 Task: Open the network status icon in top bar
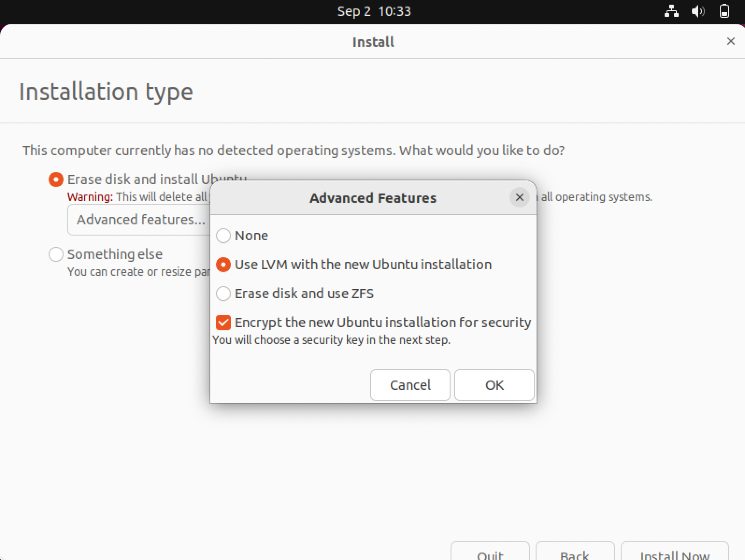click(672, 11)
